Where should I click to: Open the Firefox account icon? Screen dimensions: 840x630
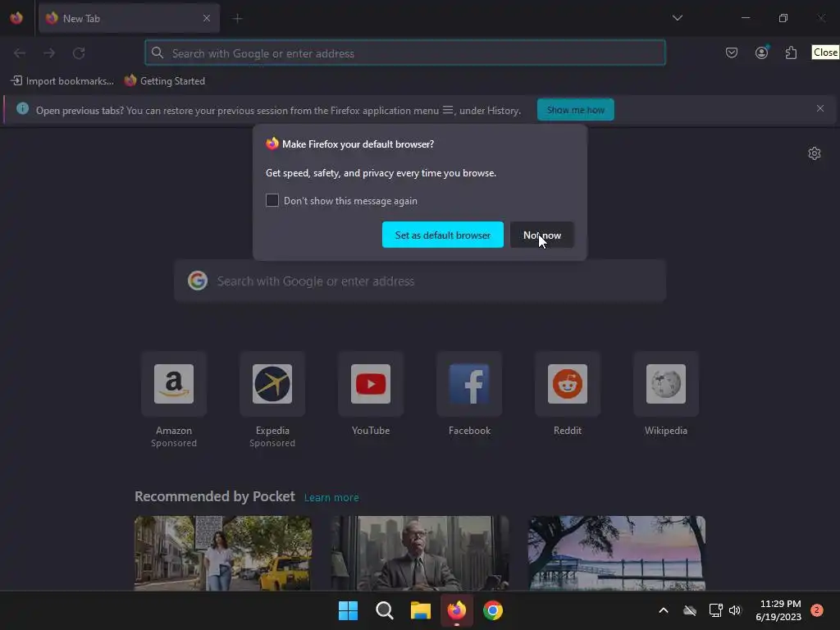pos(761,52)
